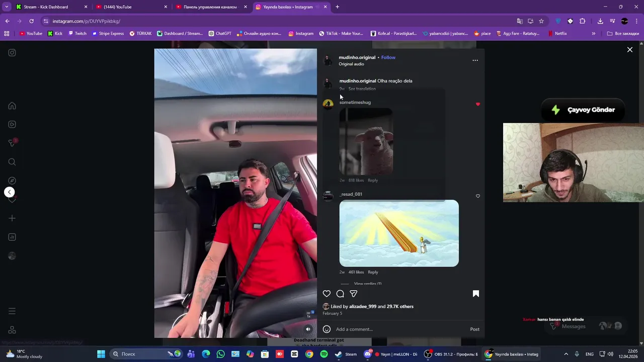The image size is (644, 362).
Task: Open the emoji picker beside comment field
Action: click(x=327, y=329)
